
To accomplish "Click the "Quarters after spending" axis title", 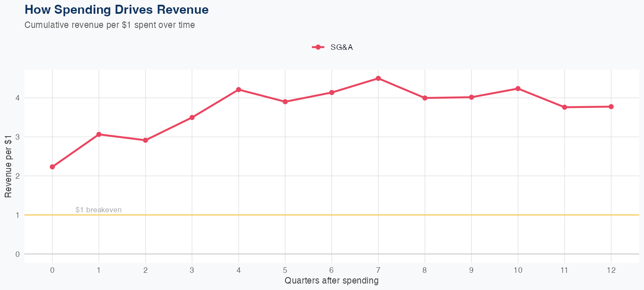I will coord(331,281).
